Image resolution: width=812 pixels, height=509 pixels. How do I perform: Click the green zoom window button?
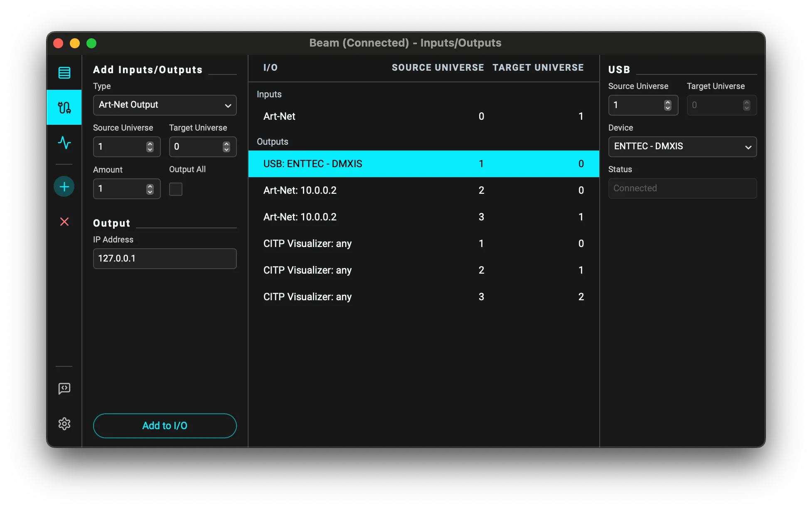(91, 43)
